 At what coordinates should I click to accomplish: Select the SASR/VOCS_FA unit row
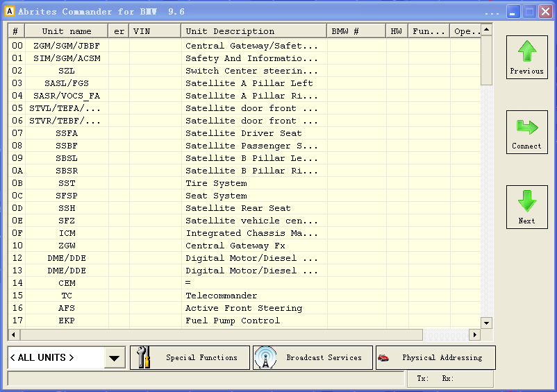coord(244,96)
